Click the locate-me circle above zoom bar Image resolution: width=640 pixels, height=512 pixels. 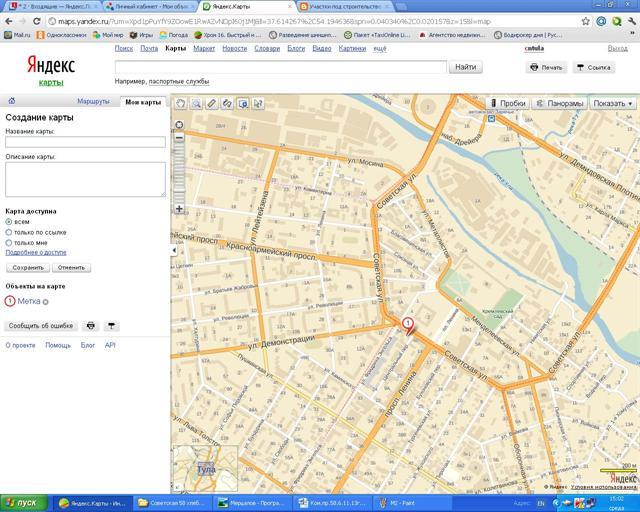(179, 125)
